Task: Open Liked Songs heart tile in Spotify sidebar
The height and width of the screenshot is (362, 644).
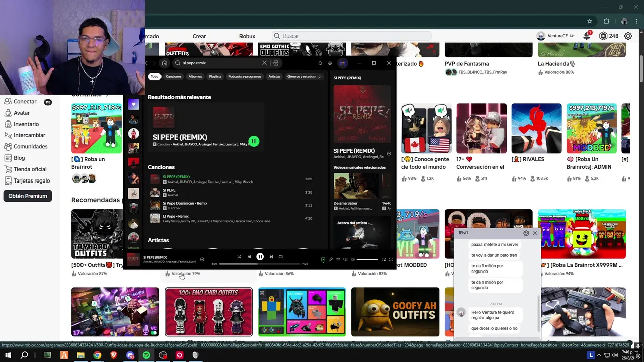Action: coord(133,104)
